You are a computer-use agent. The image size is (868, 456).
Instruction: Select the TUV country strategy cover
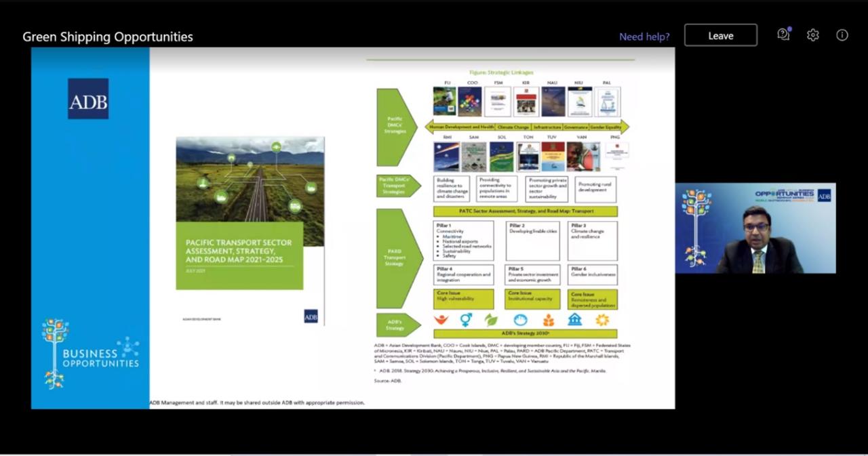click(553, 157)
